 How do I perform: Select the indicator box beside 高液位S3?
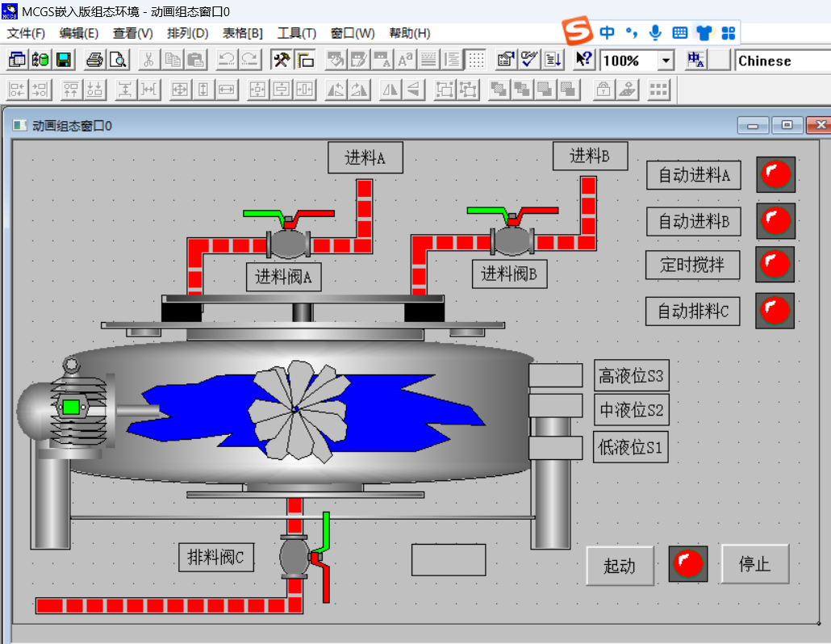[555, 375]
